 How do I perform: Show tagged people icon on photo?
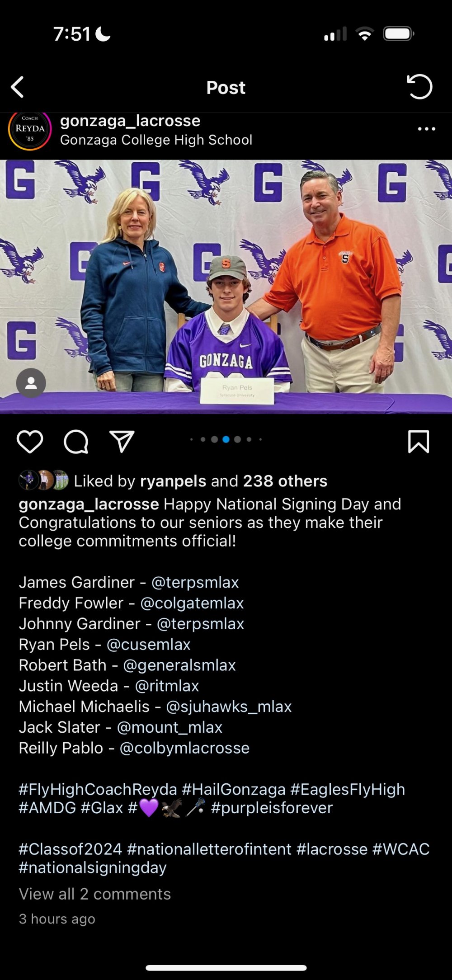coord(31,383)
